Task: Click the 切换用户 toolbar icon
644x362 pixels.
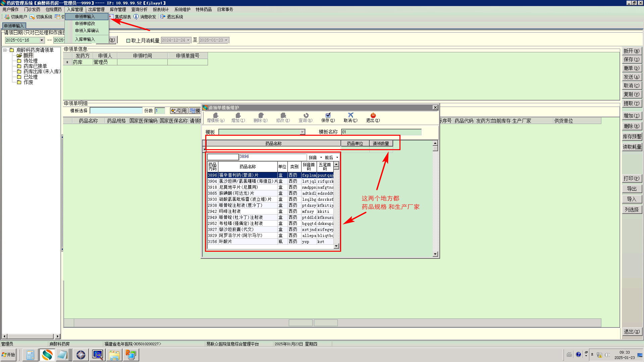Action: (x=7, y=17)
